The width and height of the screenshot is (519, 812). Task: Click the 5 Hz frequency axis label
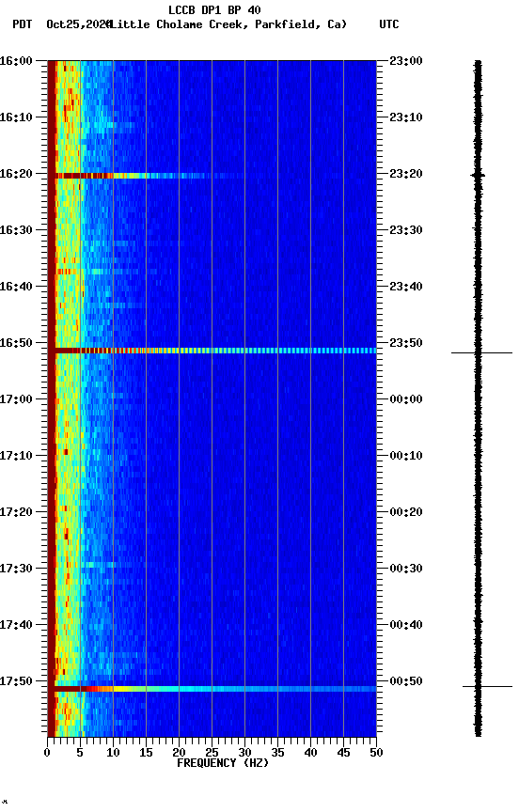tap(80, 753)
